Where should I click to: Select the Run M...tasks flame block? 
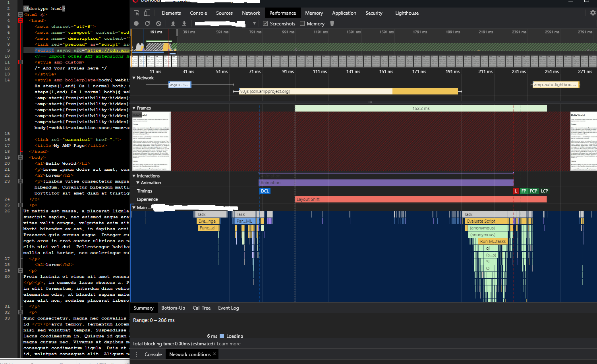[493, 241]
